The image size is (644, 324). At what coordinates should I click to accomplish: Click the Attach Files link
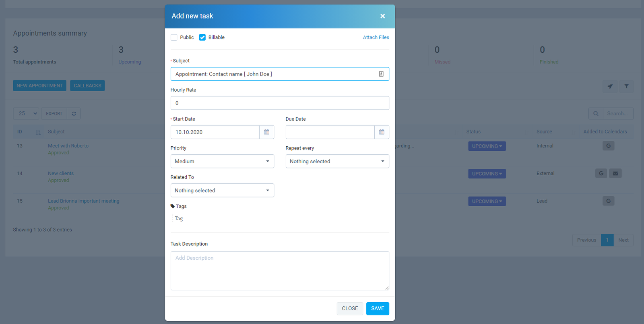pos(376,37)
